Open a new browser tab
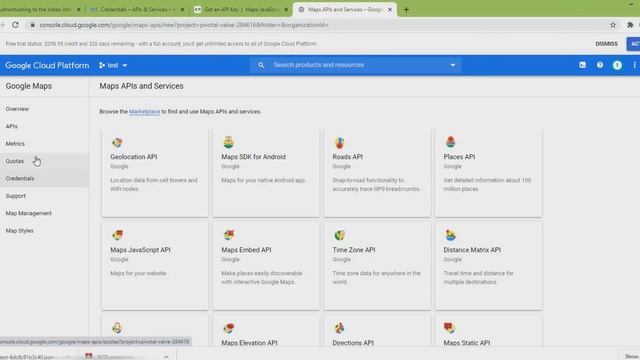This screenshot has width=640, height=360. (x=406, y=9)
